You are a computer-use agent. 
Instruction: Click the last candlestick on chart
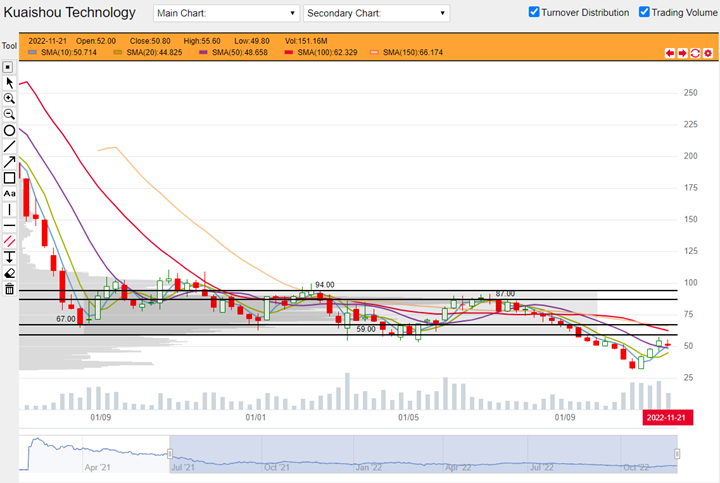[668, 344]
